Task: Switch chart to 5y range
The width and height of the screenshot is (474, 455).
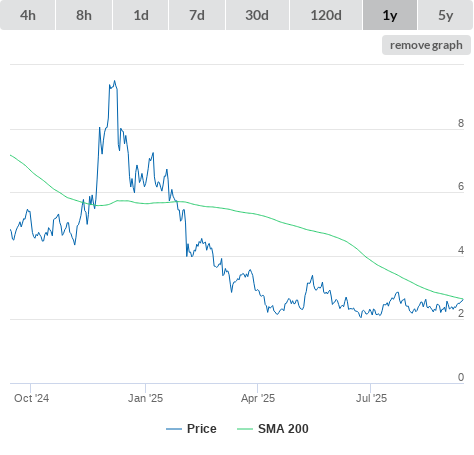Action: (446, 15)
